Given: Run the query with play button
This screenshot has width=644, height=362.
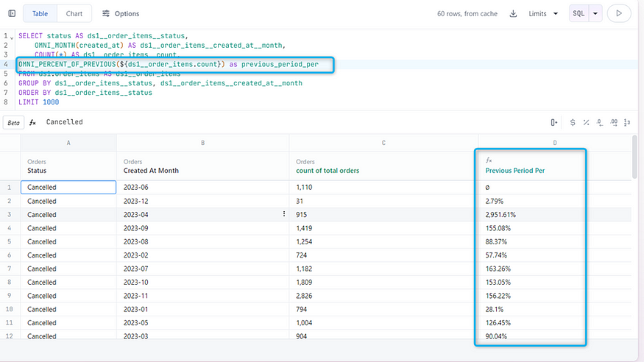Looking at the screenshot, I should point(619,13).
